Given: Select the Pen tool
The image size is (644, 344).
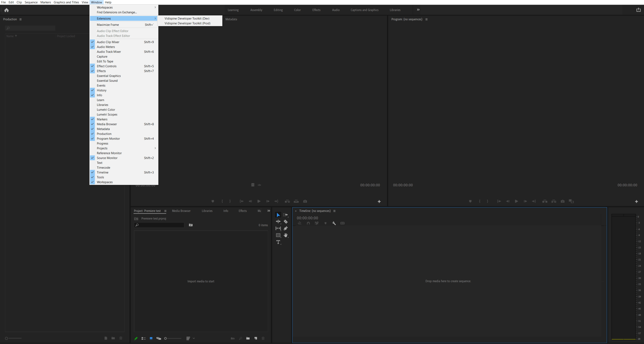Looking at the screenshot, I should point(286,228).
